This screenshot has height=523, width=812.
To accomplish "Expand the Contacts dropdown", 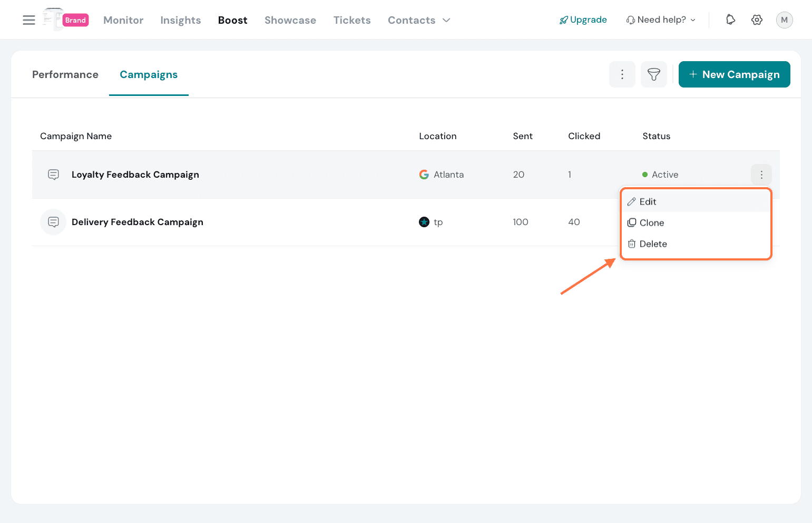I will tap(419, 20).
